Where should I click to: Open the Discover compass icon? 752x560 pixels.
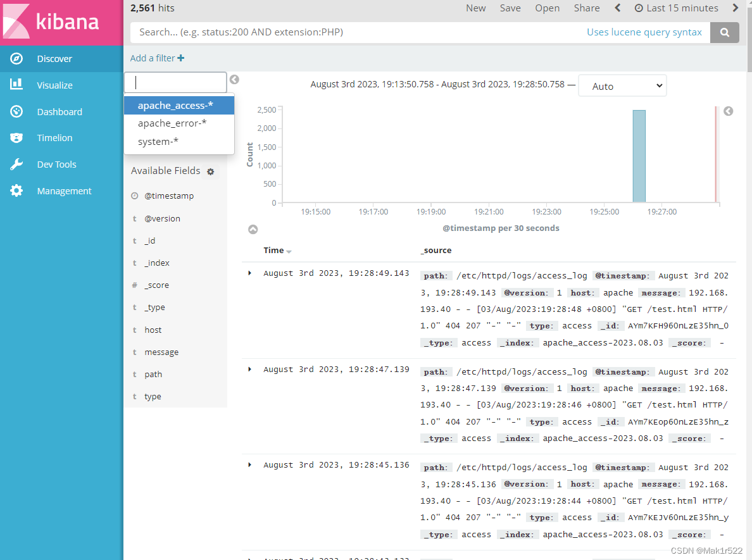pos(16,58)
